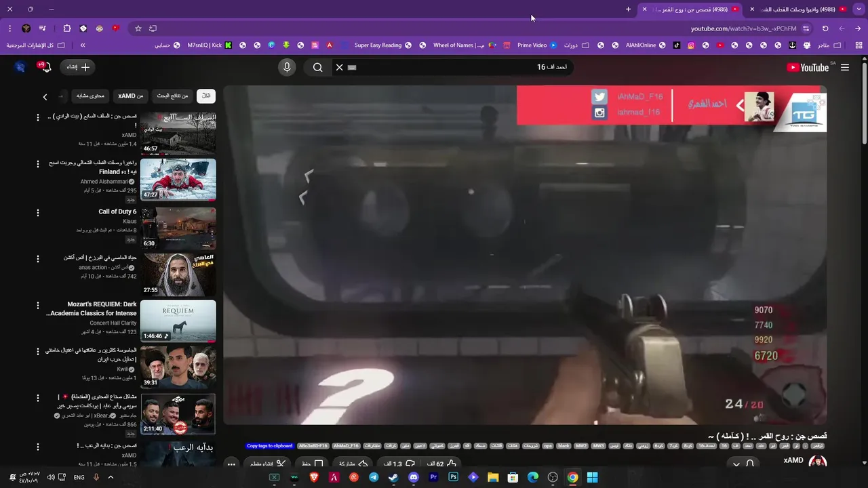
Task: Open the 'السلف السابع' video thumbnail
Action: [178, 133]
